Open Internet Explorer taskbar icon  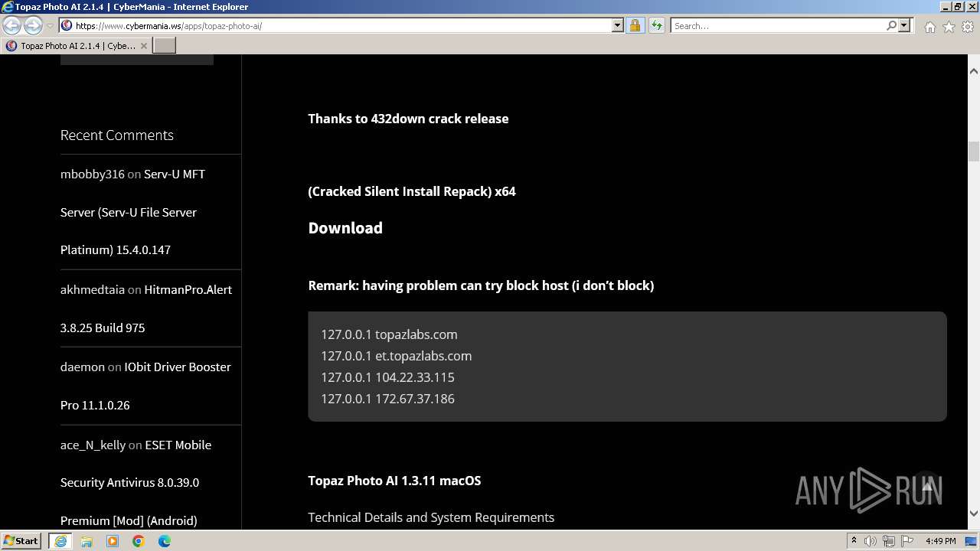[x=60, y=541]
